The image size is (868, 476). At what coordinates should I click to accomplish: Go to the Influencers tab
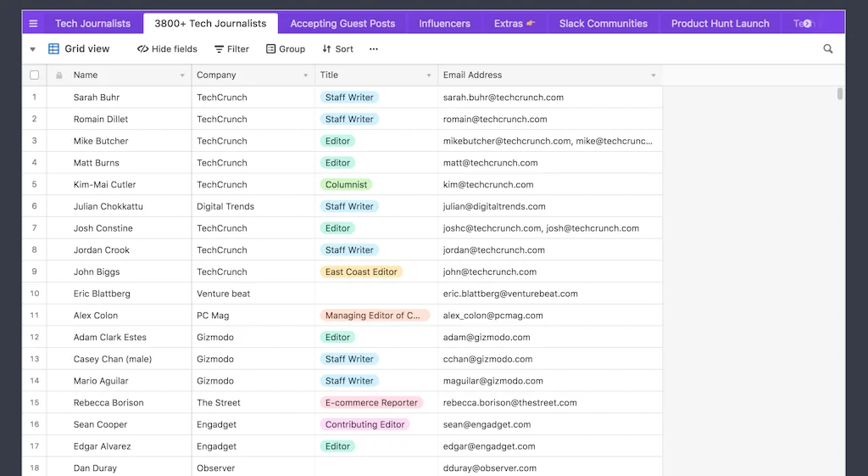coord(444,23)
